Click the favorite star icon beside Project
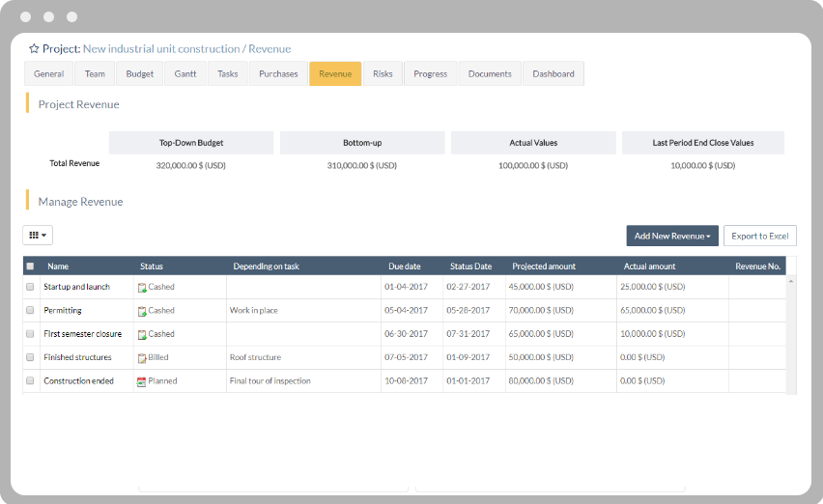823x504 pixels. pos(34,49)
